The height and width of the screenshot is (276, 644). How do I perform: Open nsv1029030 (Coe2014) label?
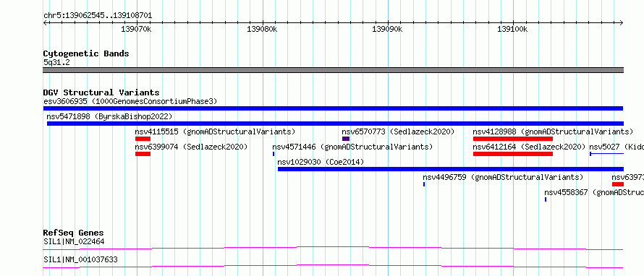click(x=321, y=162)
